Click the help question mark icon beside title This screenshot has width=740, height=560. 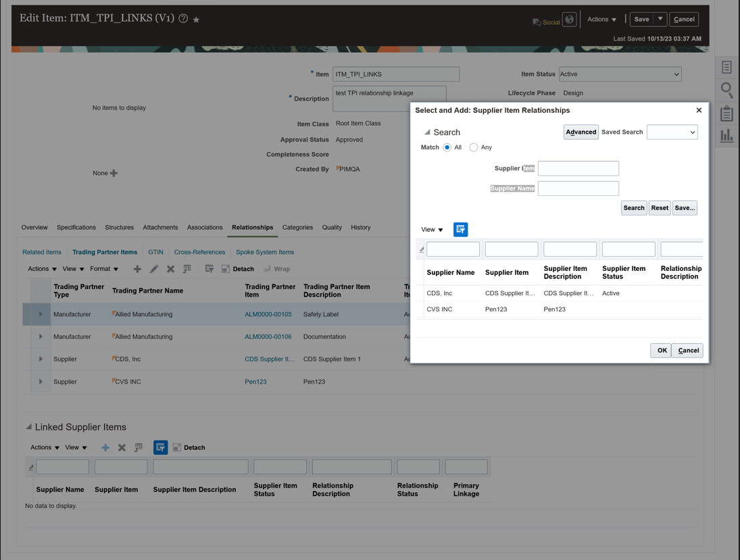pyautogui.click(x=183, y=19)
